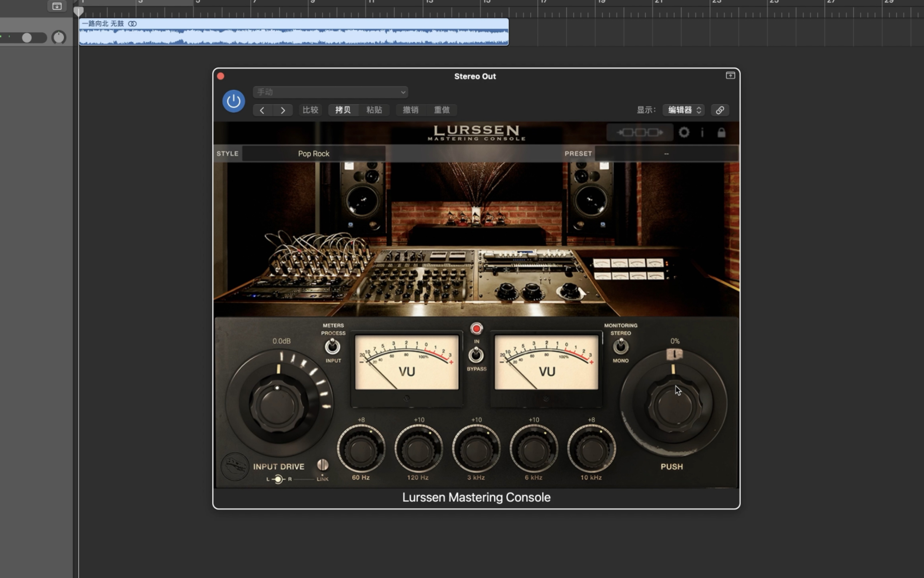Flip the METERS process/input switch
The width and height of the screenshot is (924, 578).
coord(332,347)
